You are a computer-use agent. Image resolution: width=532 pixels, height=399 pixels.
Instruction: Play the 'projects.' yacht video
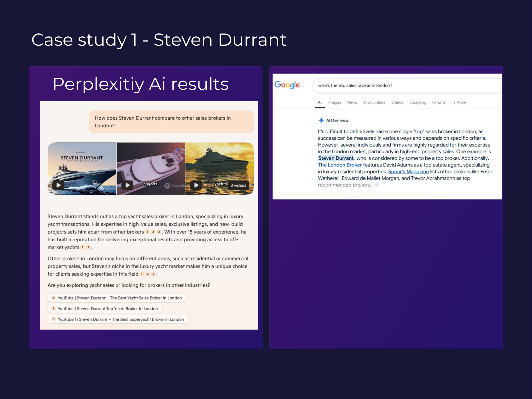[x=127, y=185]
